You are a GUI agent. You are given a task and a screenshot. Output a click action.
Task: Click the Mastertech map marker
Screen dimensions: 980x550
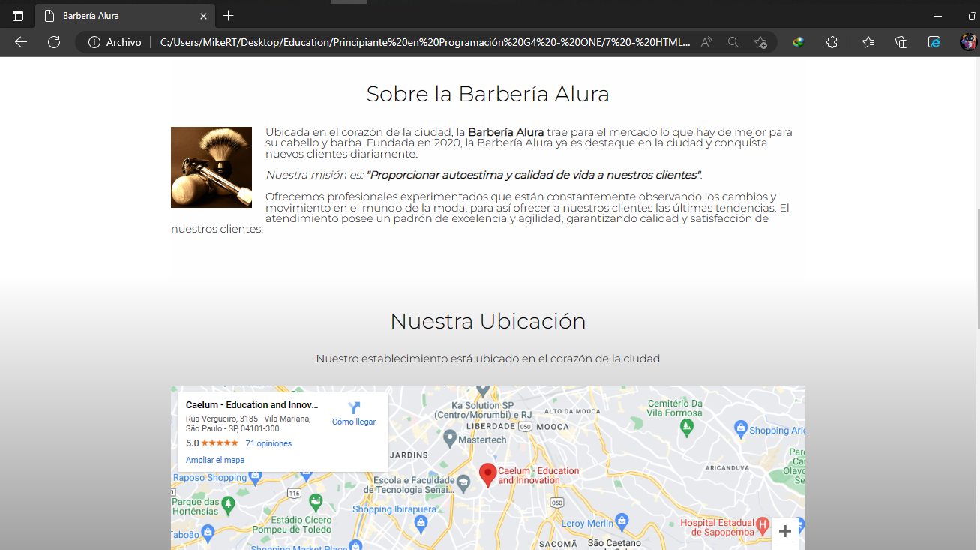pyautogui.click(x=450, y=437)
